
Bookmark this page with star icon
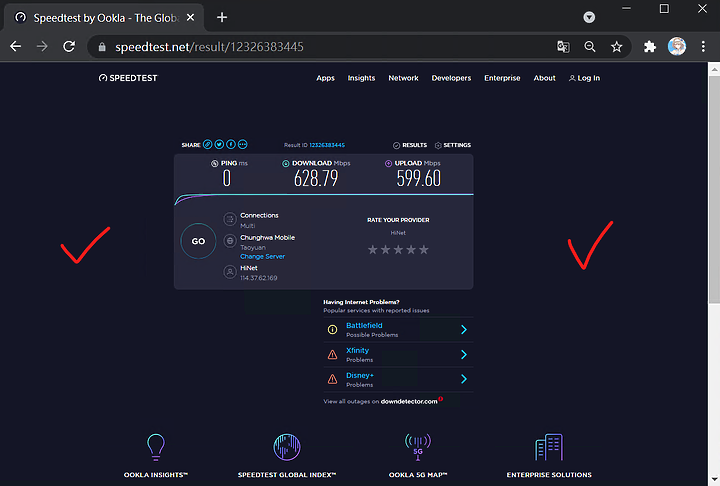point(616,46)
